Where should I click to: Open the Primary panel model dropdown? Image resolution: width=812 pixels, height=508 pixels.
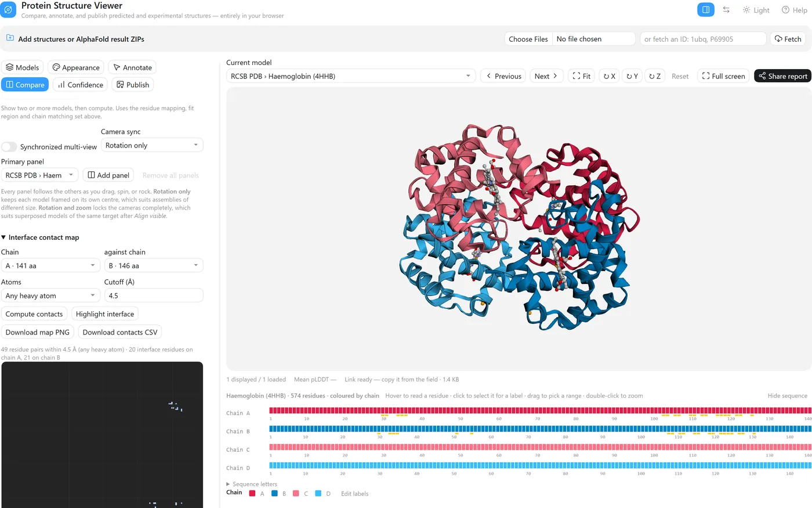pyautogui.click(x=39, y=175)
